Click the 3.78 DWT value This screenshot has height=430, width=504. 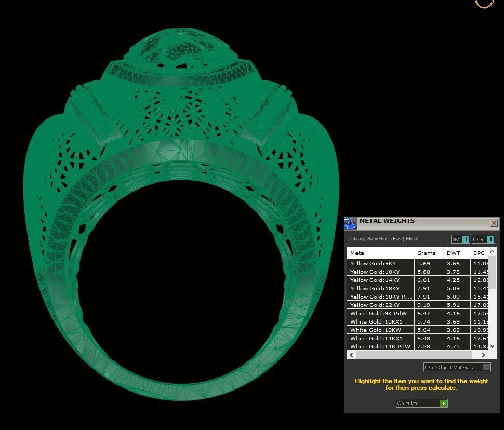(453, 272)
